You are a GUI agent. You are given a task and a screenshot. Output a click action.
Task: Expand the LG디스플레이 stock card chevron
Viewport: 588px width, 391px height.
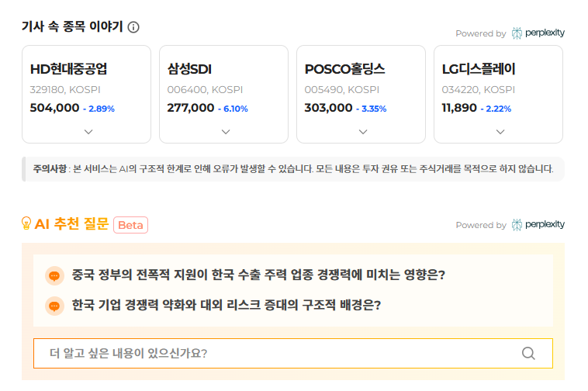coord(500,132)
